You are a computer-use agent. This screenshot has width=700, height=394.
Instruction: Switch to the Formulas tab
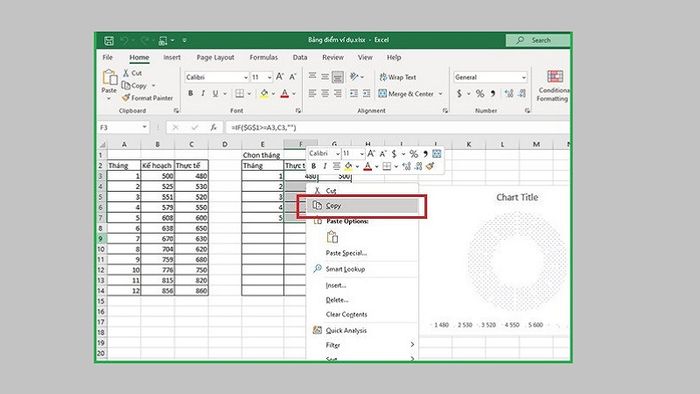[x=263, y=57]
